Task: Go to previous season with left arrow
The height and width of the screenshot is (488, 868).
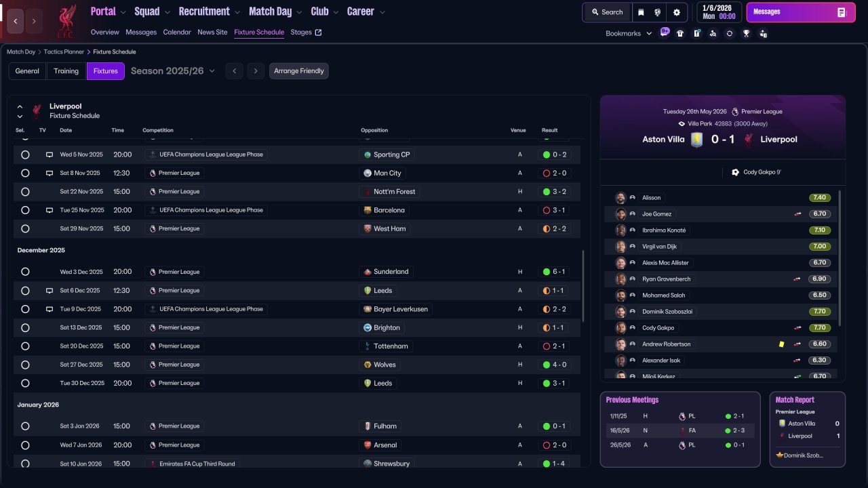Action: pyautogui.click(x=234, y=71)
